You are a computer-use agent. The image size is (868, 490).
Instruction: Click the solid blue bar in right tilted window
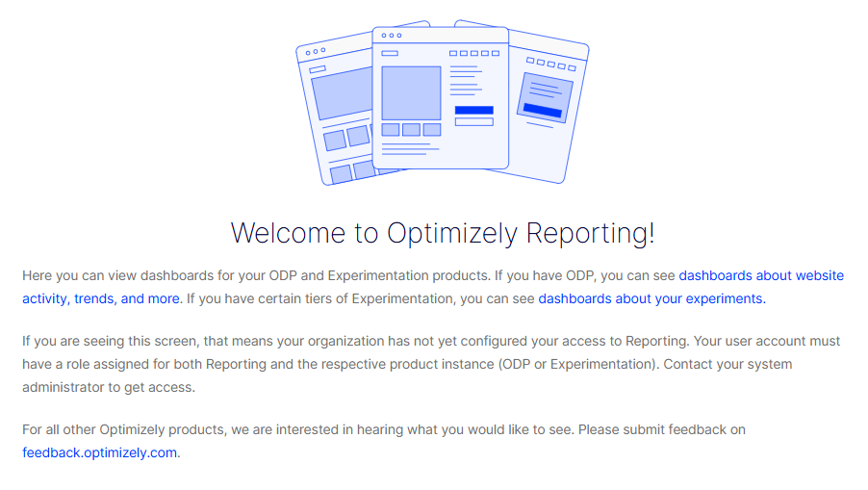click(543, 110)
